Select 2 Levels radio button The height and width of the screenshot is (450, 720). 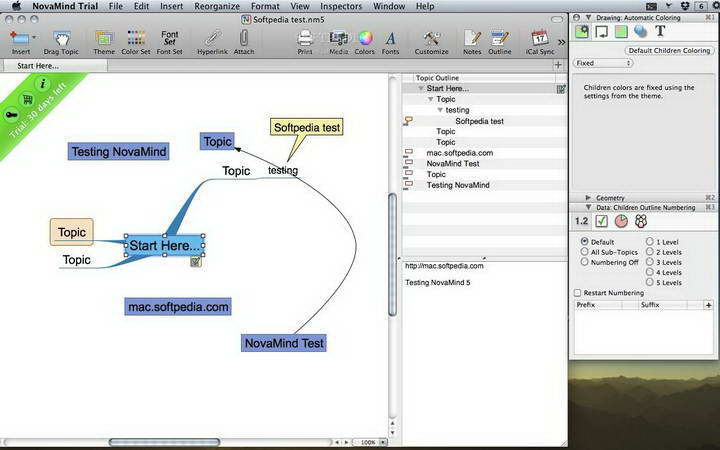[x=649, y=252]
